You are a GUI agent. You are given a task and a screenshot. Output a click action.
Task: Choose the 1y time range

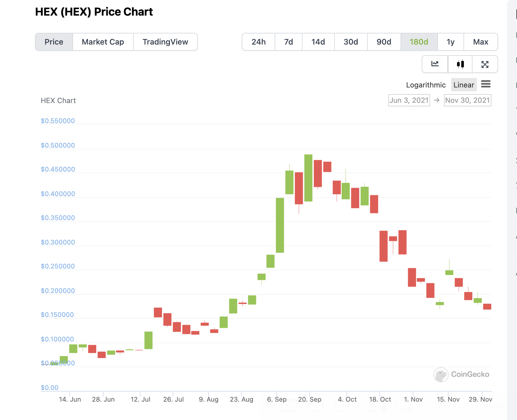click(451, 42)
